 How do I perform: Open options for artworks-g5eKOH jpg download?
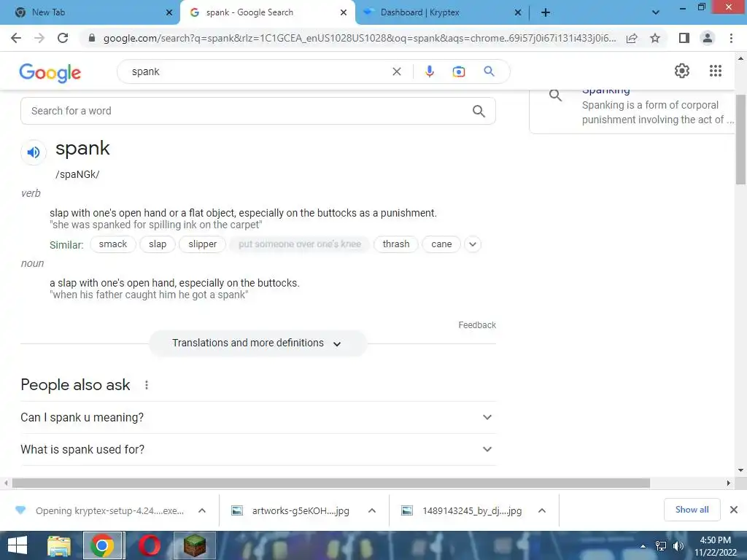372,510
